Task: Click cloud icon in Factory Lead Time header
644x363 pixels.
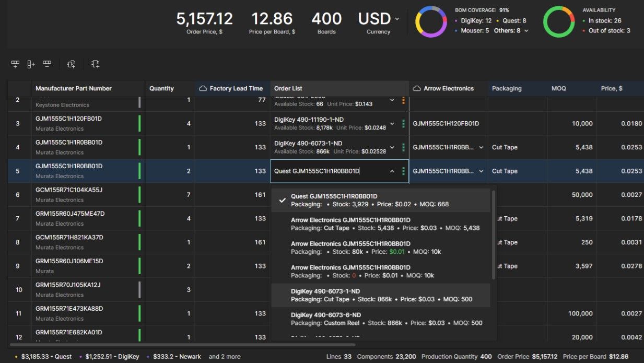Action: [203, 89]
